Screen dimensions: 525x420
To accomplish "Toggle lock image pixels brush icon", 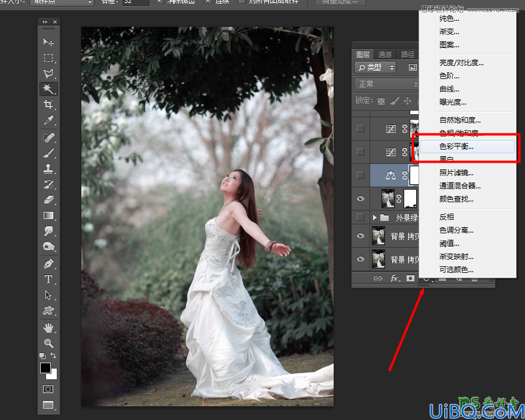I will 395,101.
